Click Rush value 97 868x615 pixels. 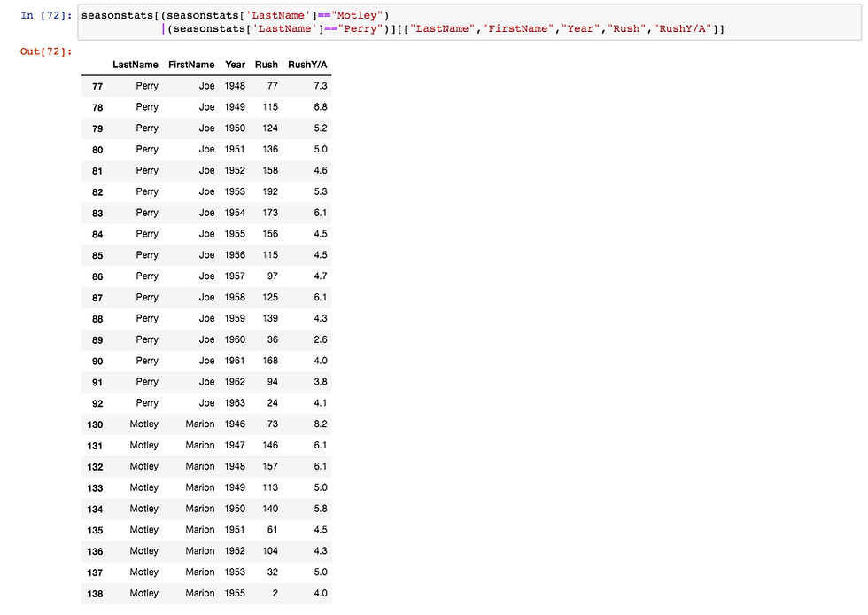point(273,276)
